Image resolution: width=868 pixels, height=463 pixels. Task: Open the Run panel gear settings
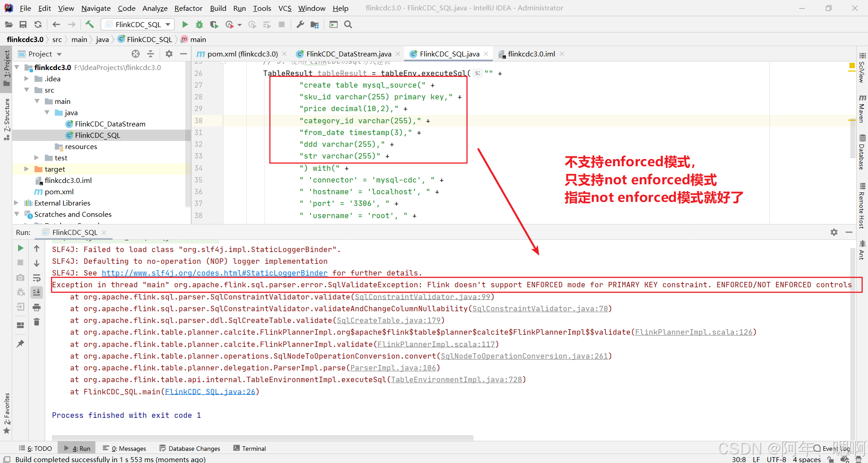pos(834,232)
